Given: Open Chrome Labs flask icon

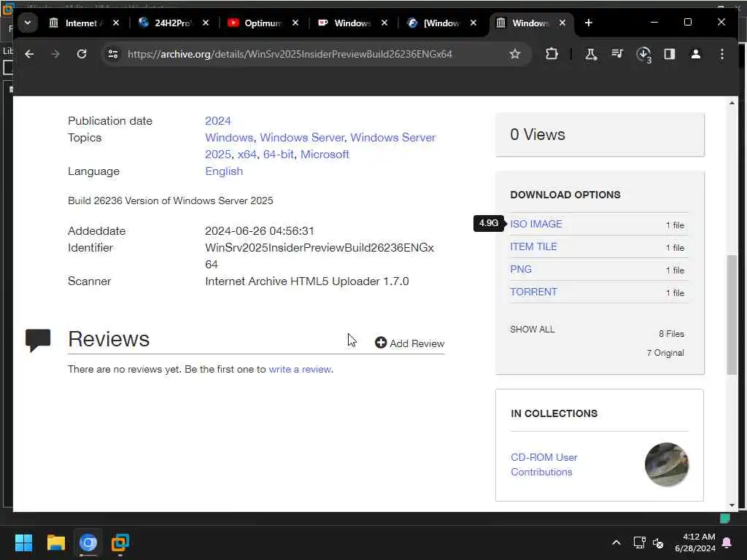Looking at the screenshot, I should (x=591, y=54).
